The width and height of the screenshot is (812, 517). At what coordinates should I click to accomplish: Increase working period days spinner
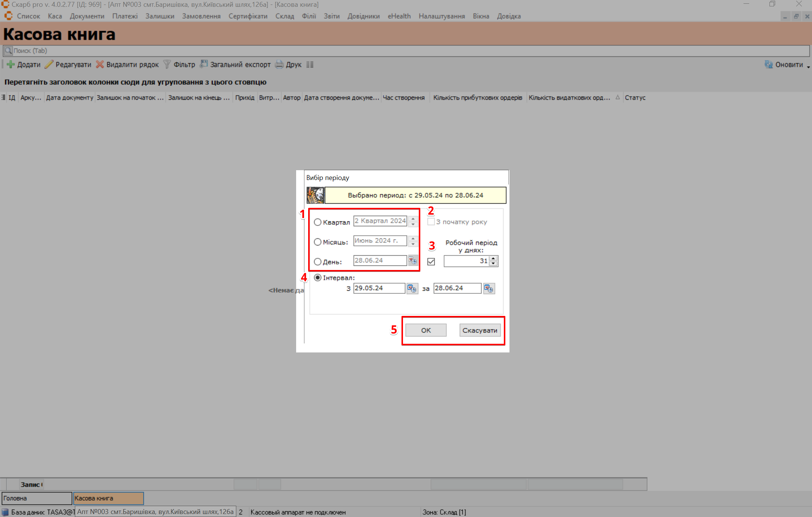coord(493,258)
